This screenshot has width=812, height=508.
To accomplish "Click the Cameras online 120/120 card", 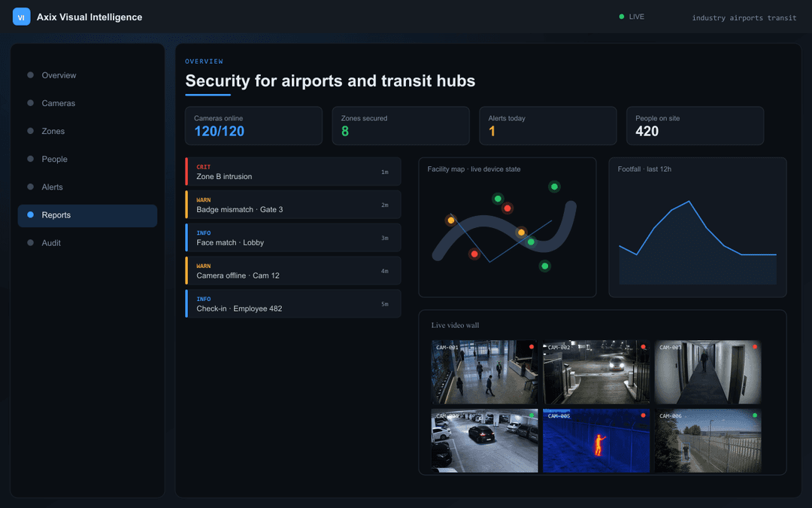I will click(254, 126).
